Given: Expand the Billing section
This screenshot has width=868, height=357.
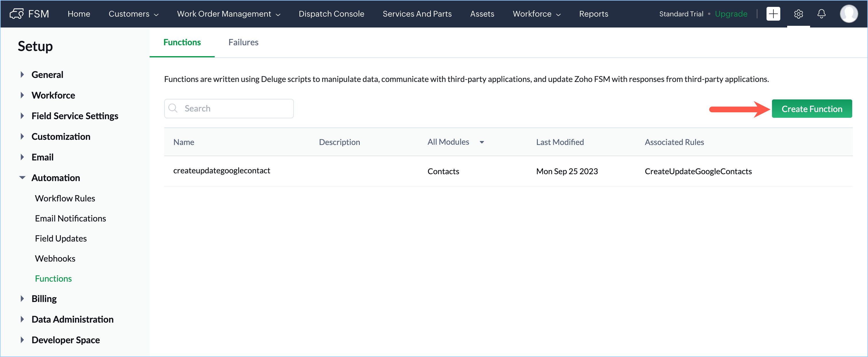Looking at the screenshot, I should pos(22,298).
